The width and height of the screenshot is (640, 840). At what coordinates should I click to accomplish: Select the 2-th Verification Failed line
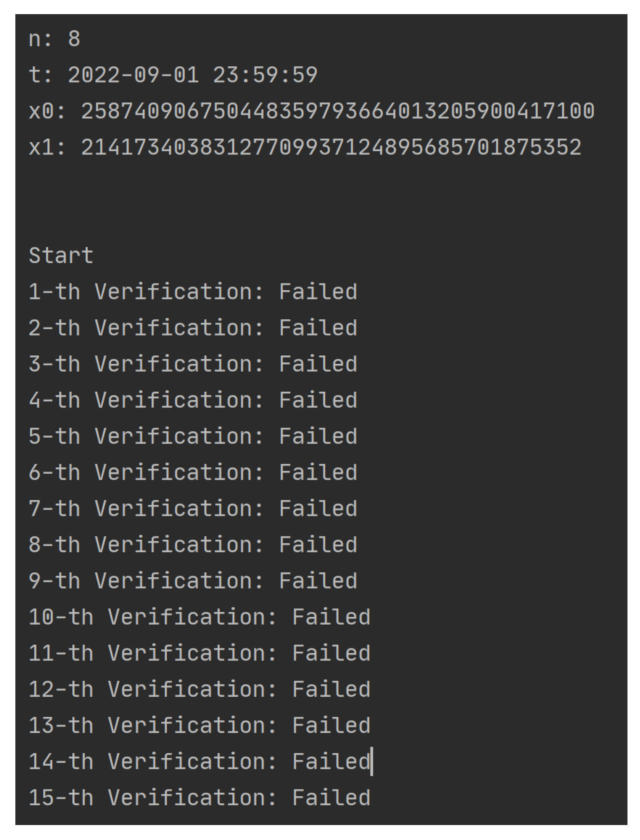193,328
